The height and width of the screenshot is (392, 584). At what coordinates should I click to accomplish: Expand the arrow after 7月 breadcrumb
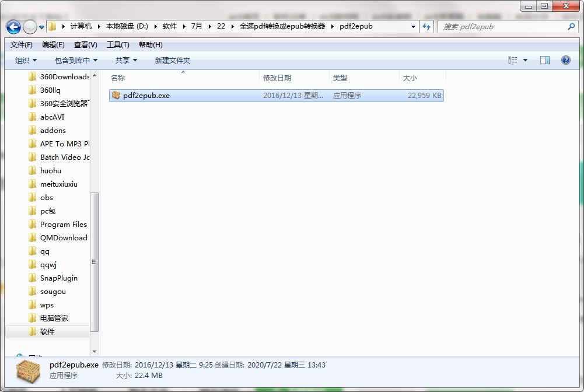(209, 26)
